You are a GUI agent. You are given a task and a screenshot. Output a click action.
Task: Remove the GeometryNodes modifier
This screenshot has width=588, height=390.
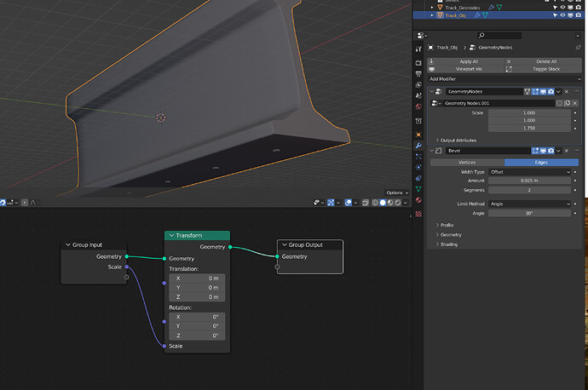coord(567,91)
